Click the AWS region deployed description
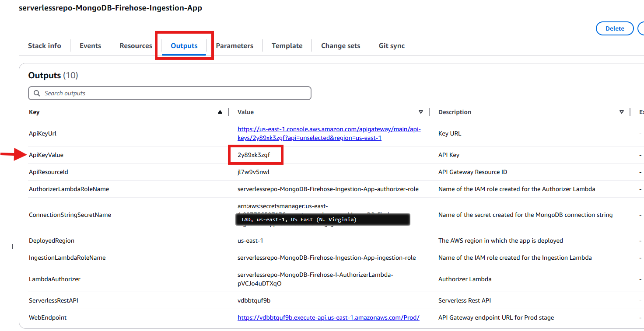 pos(500,240)
